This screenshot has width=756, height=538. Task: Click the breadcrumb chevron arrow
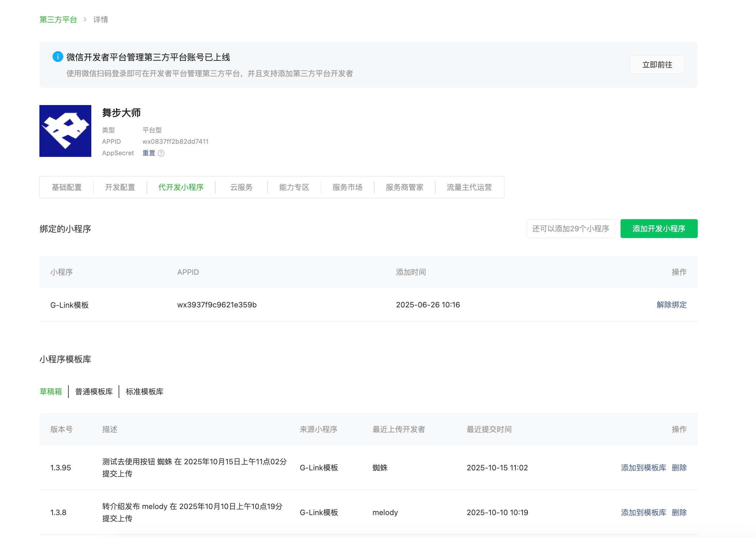coord(85,20)
